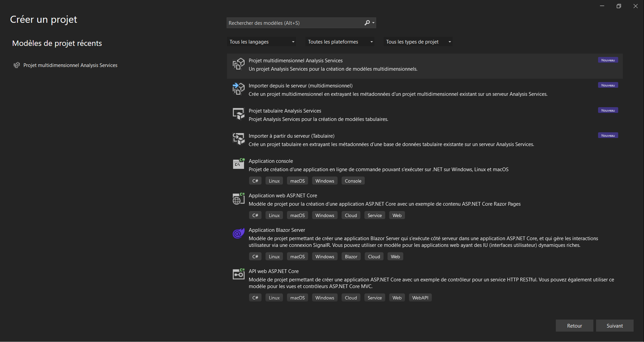
Task: Click the Application console C# icon
Action: [x=238, y=164]
